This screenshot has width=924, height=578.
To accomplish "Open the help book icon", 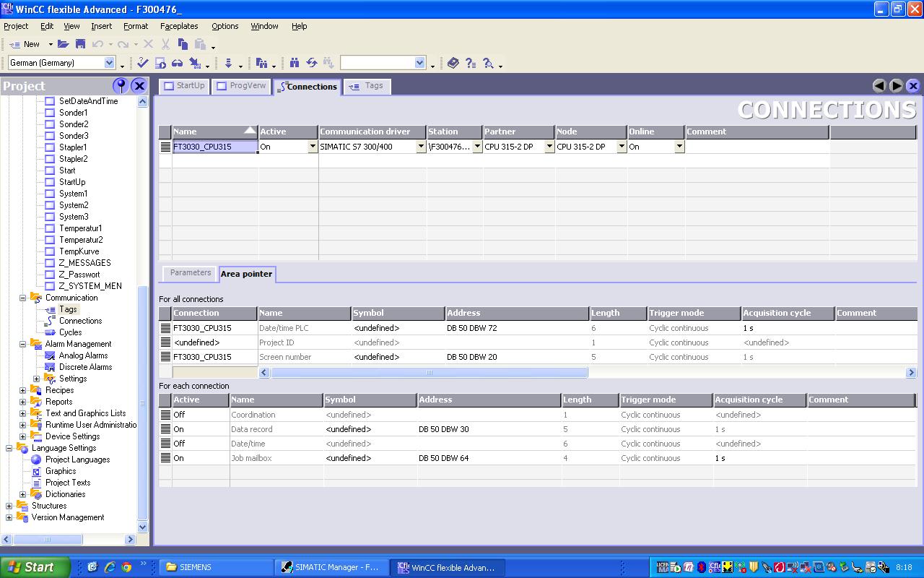I will pos(453,63).
